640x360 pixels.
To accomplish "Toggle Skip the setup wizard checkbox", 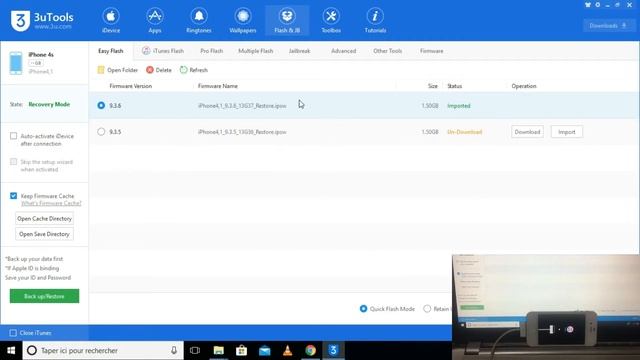I will point(13,162).
